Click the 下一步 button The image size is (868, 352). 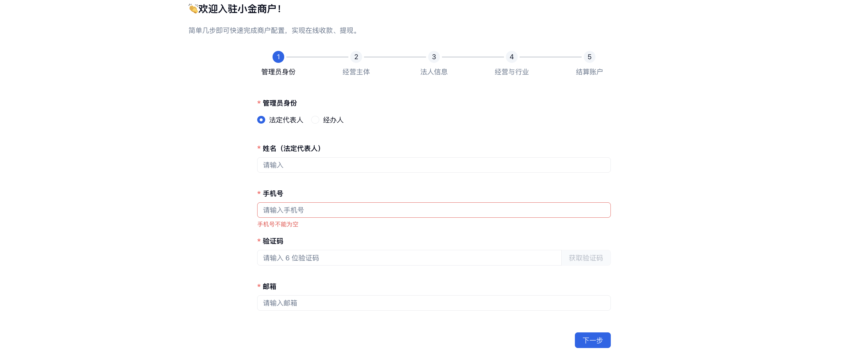coord(593,340)
